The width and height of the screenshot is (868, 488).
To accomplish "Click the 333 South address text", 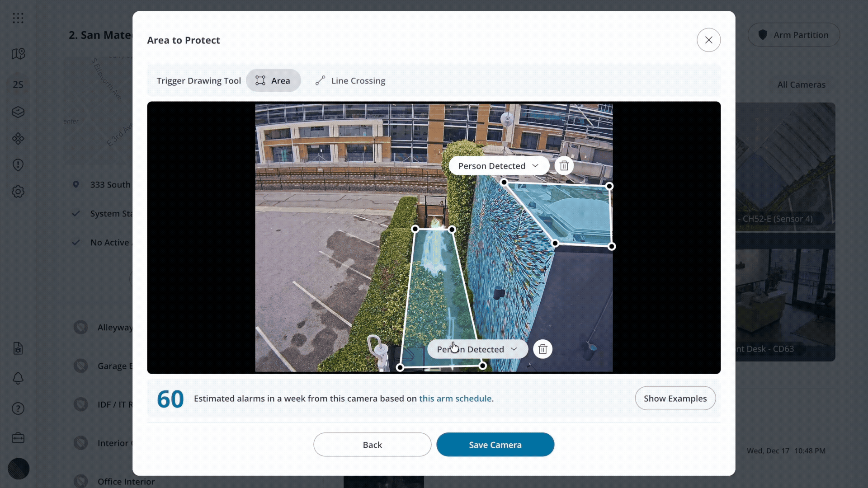I will pyautogui.click(x=110, y=184).
